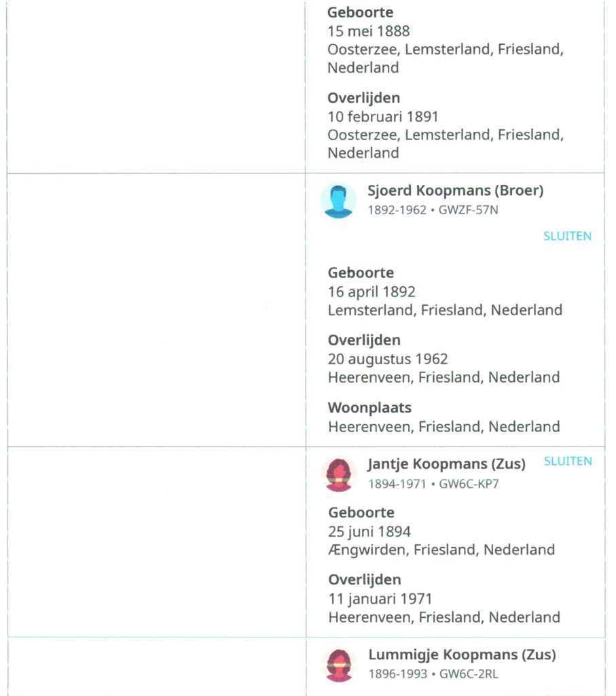
Task: Click death date 11 januari 1971
Action: 380,599
